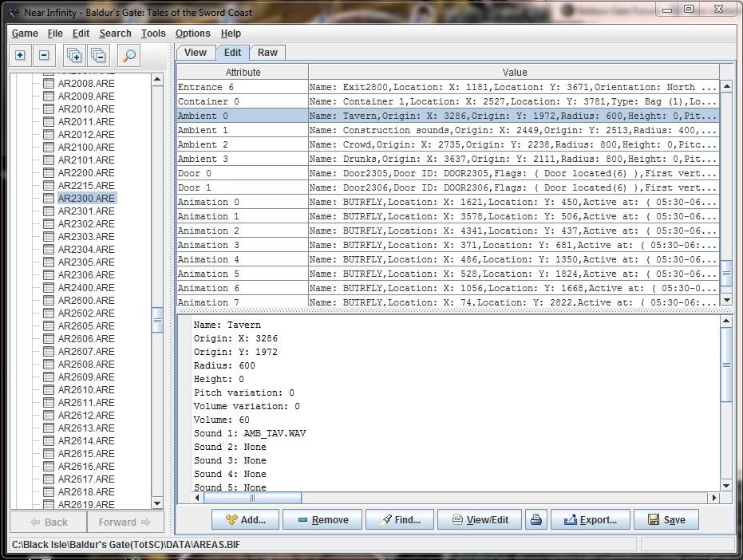Switch to the Raw tab
The height and width of the screenshot is (560, 743).
coord(267,53)
